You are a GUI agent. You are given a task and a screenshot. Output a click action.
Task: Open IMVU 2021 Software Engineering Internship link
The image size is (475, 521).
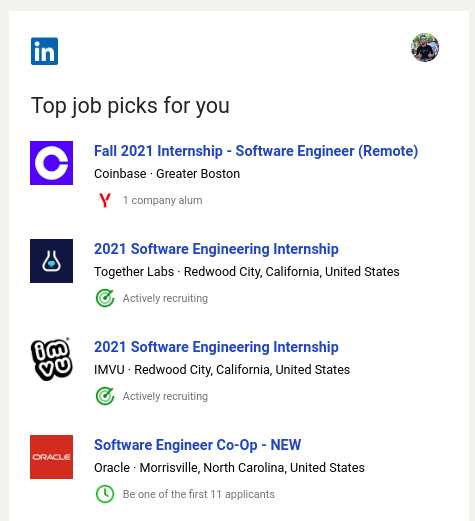216,347
